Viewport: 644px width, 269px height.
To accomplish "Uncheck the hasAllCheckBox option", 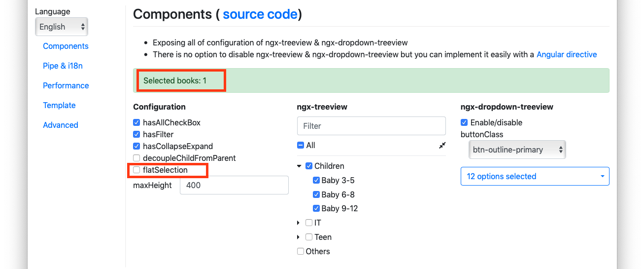I will pos(136,122).
